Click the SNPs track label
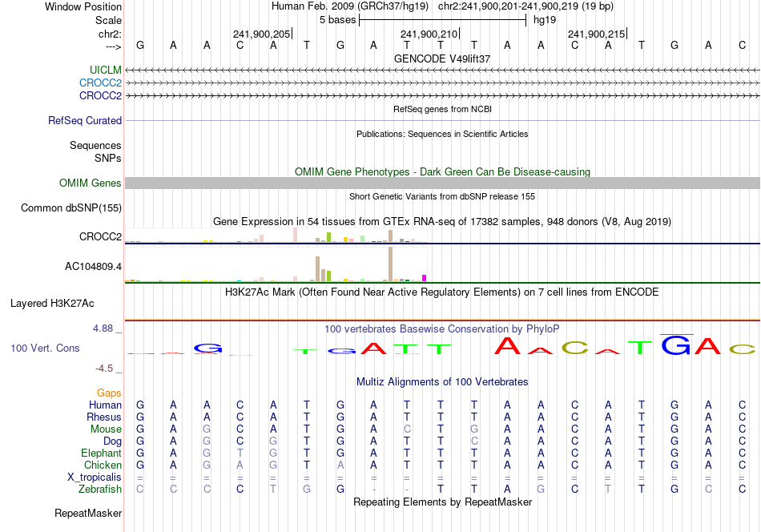Screen dimensions: 761x532 click(x=108, y=159)
